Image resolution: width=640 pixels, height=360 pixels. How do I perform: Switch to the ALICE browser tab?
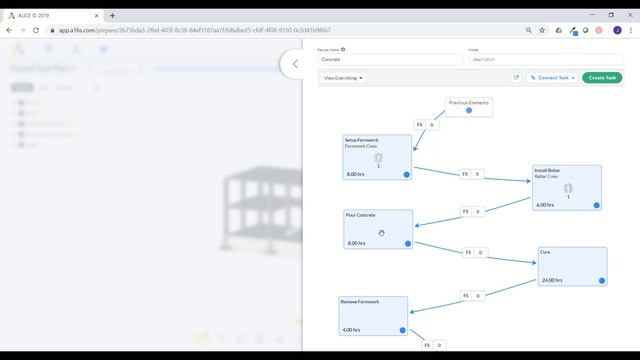[53, 16]
